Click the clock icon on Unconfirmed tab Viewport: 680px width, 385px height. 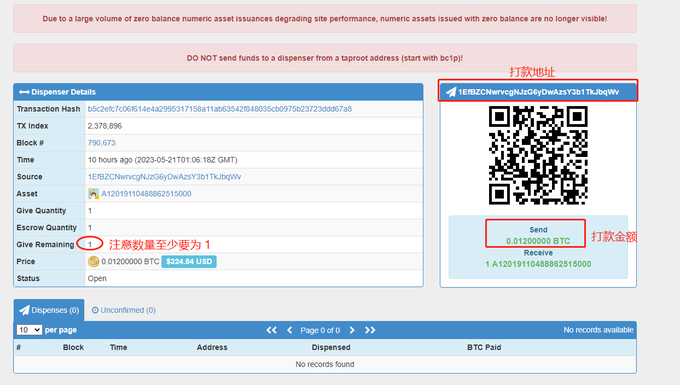click(95, 310)
